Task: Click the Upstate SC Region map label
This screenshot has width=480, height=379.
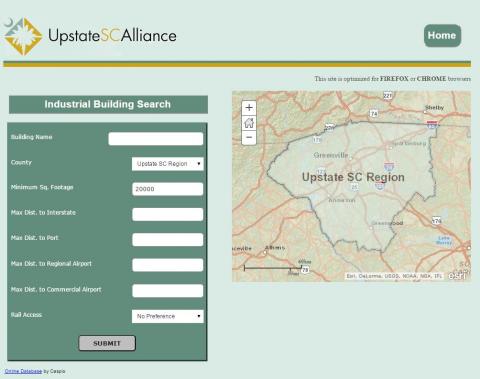Action: click(353, 177)
